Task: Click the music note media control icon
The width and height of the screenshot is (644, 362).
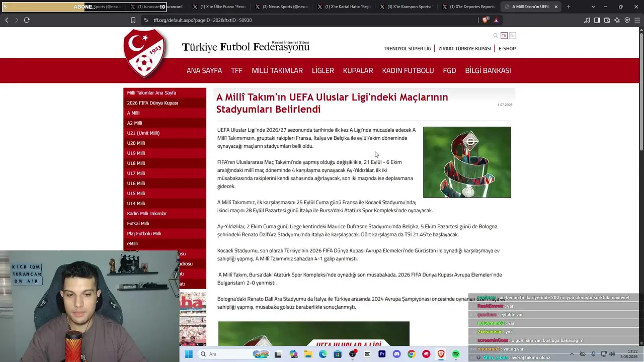Action: pyautogui.click(x=587, y=20)
